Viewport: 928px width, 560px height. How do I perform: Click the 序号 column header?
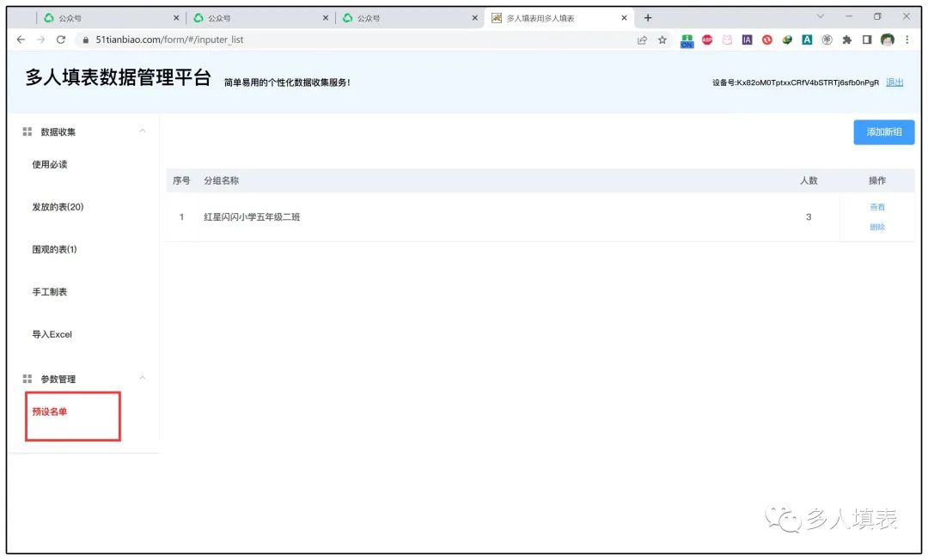tap(181, 180)
